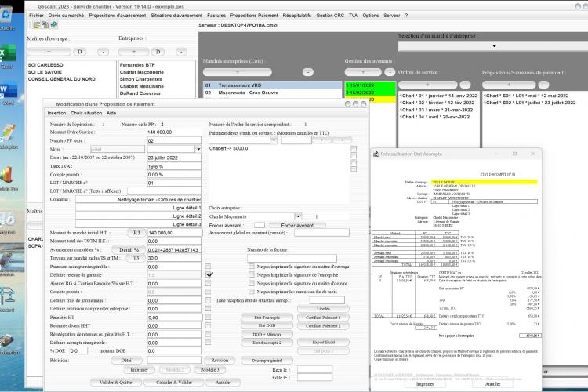Toggle checkbox beside Ajouter RG si Caution Bancaire
Screen dimensions: 588x392
click(x=208, y=283)
